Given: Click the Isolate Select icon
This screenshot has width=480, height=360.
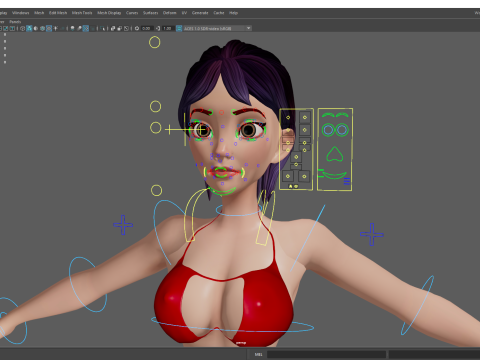Looking at the screenshot, I should coord(102,28).
